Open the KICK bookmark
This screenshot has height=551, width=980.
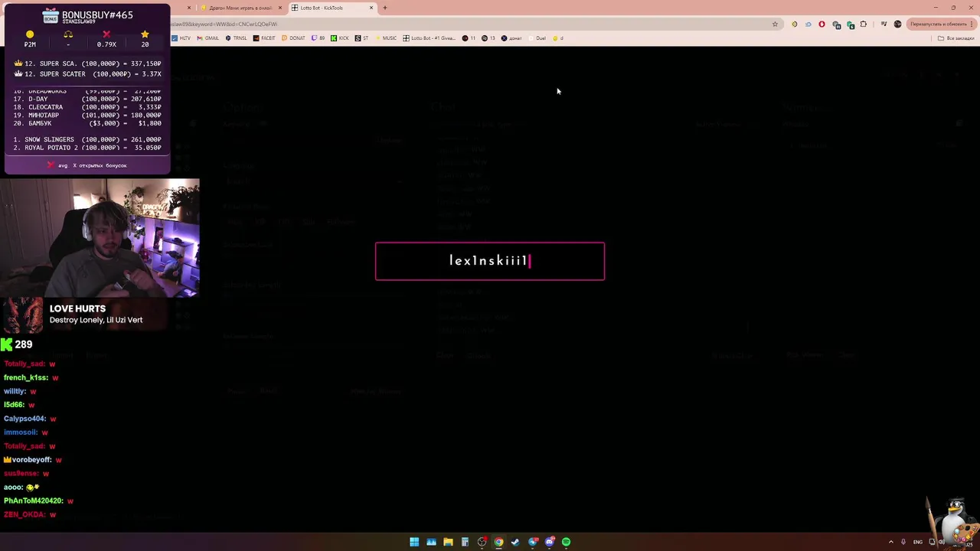340,38
